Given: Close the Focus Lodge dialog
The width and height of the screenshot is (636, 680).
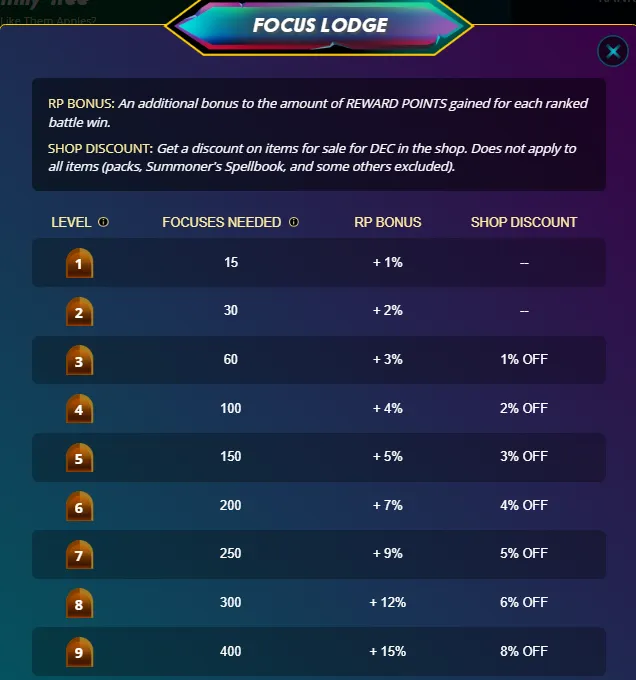Looking at the screenshot, I should [612, 51].
